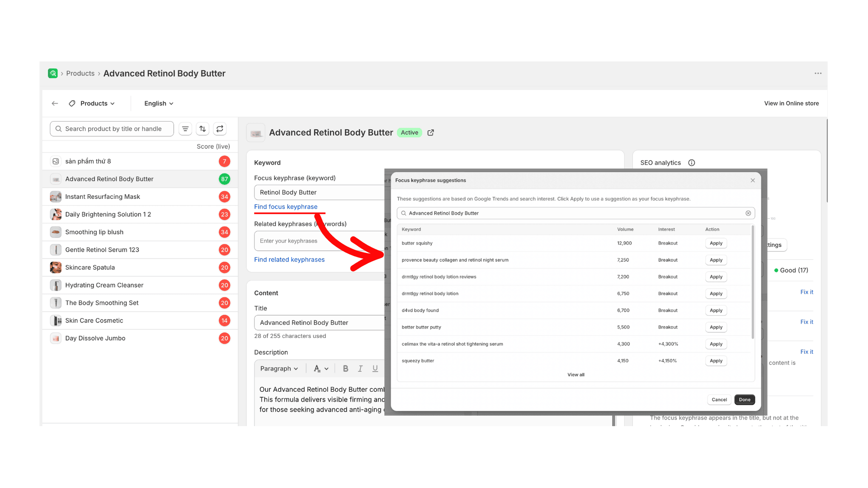Click the sort products icon
Screen dimensions: 868x488
(203, 129)
